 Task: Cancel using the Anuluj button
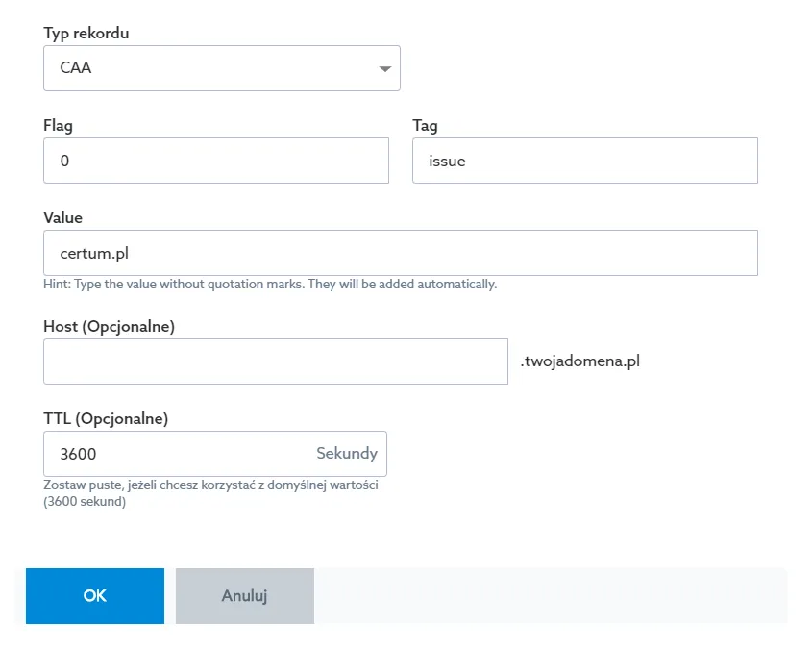point(244,596)
